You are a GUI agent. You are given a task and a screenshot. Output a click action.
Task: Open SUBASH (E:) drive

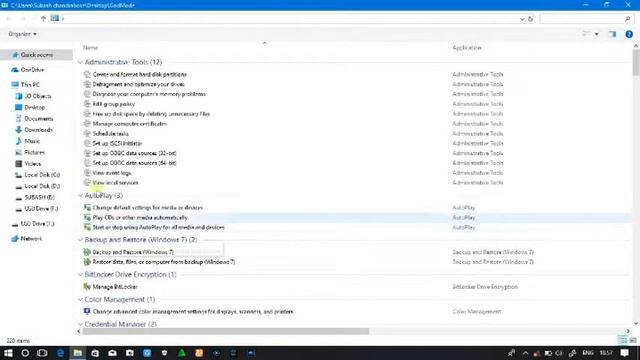39,197
